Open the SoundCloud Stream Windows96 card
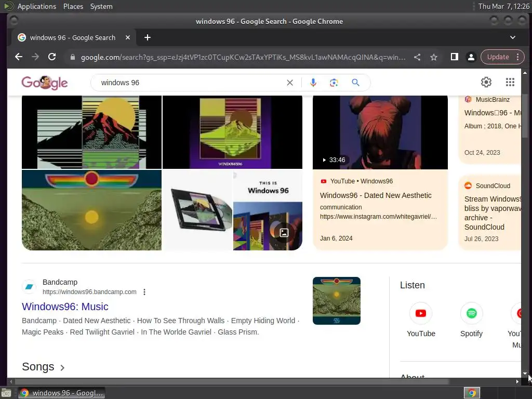Viewport: 532px width, 399px height. click(x=490, y=212)
